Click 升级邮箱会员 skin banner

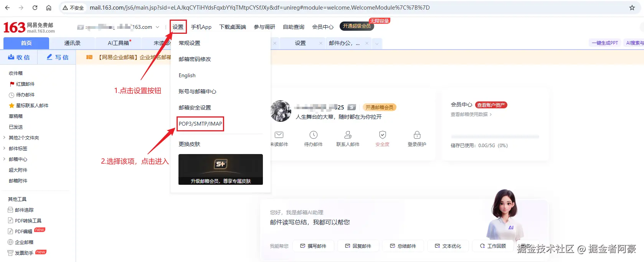pos(221,169)
